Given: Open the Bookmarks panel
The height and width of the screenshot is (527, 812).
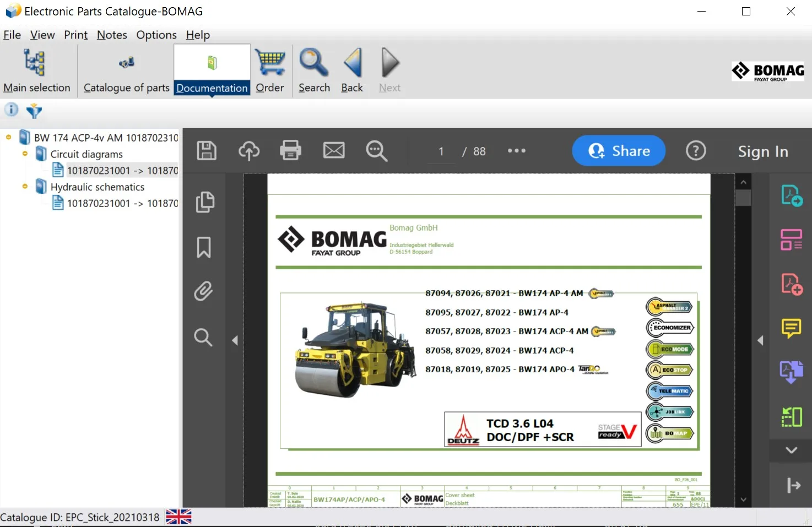Looking at the screenshot, I should pyautogui.click(x=204, y=247).
